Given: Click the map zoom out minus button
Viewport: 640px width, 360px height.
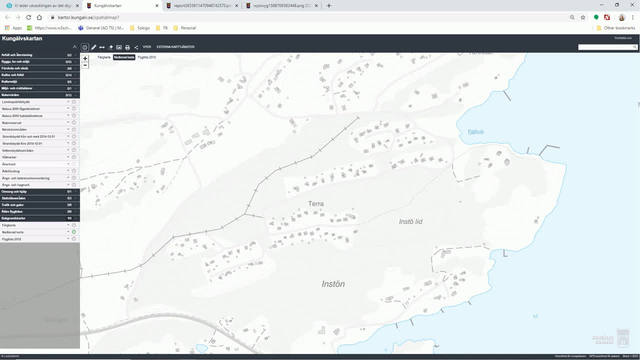Looking at the screenshot, I should (x=85, y=65).
